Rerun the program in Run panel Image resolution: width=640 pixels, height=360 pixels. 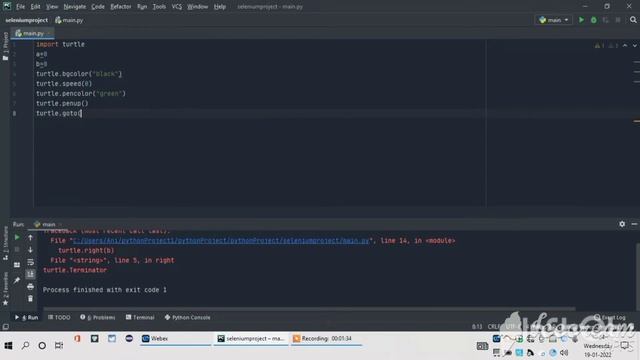(x=17, y=237)
